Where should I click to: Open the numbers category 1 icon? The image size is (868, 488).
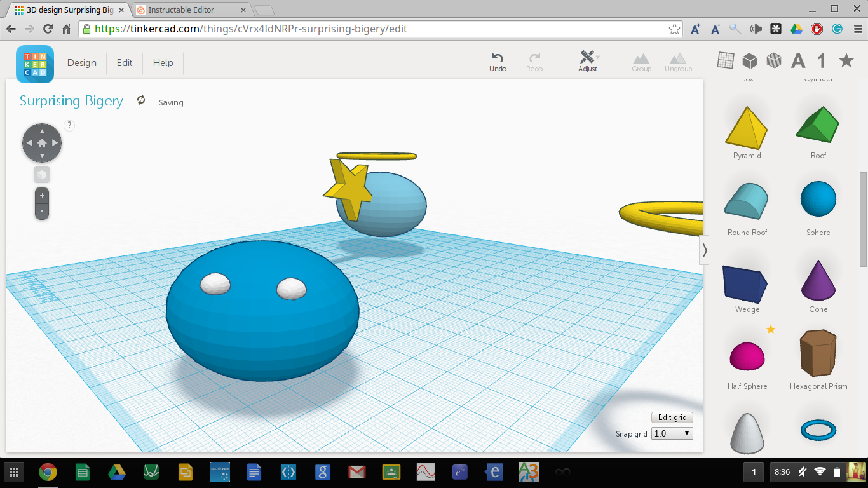tap(822, 61)
